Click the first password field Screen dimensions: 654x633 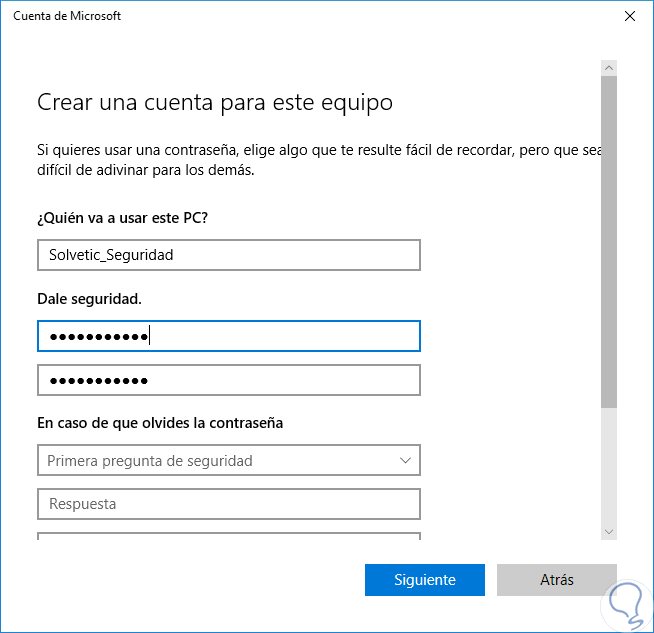(x=228, y=337)
